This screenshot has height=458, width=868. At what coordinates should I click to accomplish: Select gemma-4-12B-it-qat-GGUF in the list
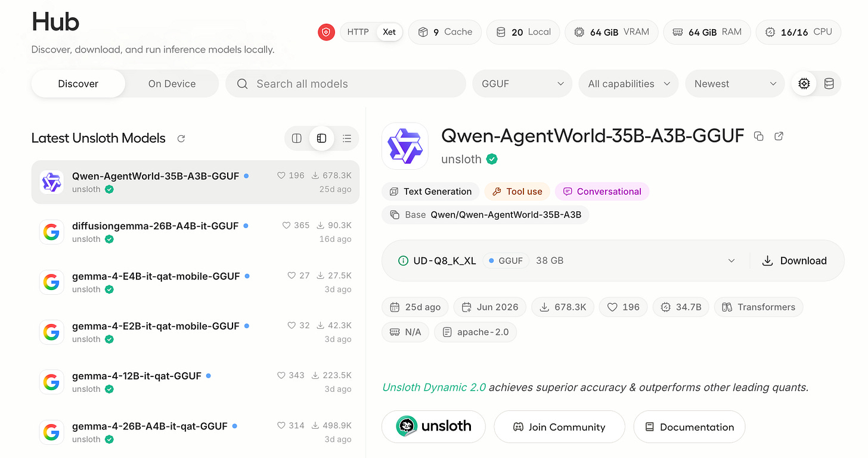tap(196, 382)
